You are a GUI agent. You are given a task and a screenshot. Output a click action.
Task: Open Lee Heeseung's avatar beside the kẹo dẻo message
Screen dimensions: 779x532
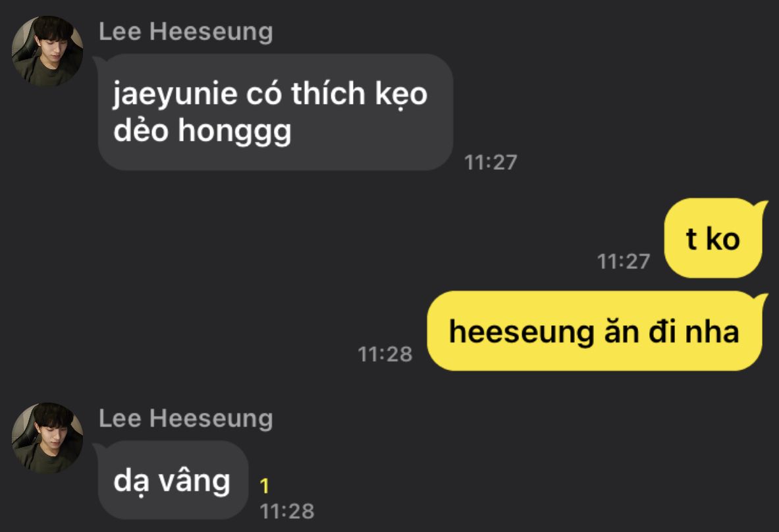tap(47, 51)
